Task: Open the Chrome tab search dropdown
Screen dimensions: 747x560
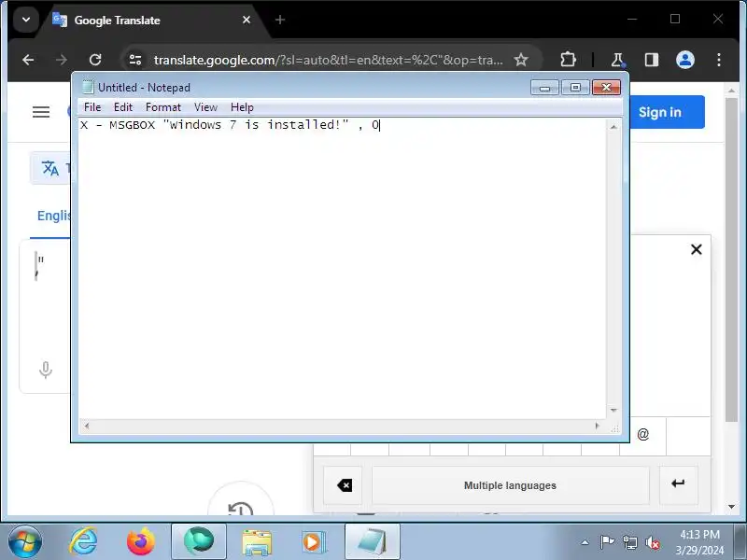Action: click(x=26, y=20)
